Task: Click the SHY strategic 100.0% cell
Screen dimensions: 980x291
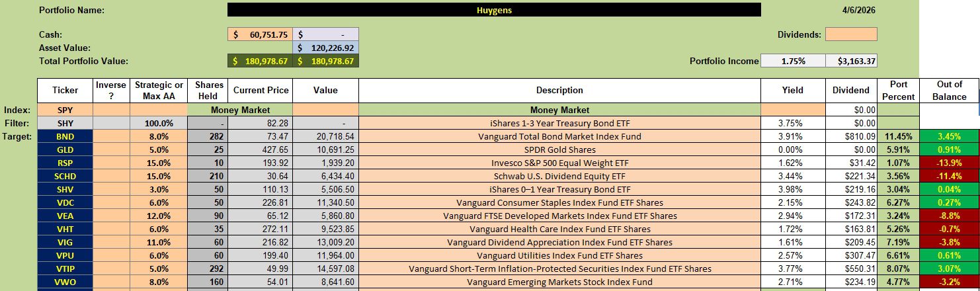Action: (x=159, y=123)
